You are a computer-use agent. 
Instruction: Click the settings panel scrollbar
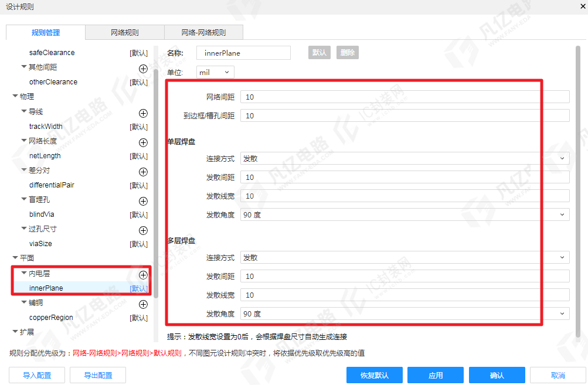pos(578,191)
